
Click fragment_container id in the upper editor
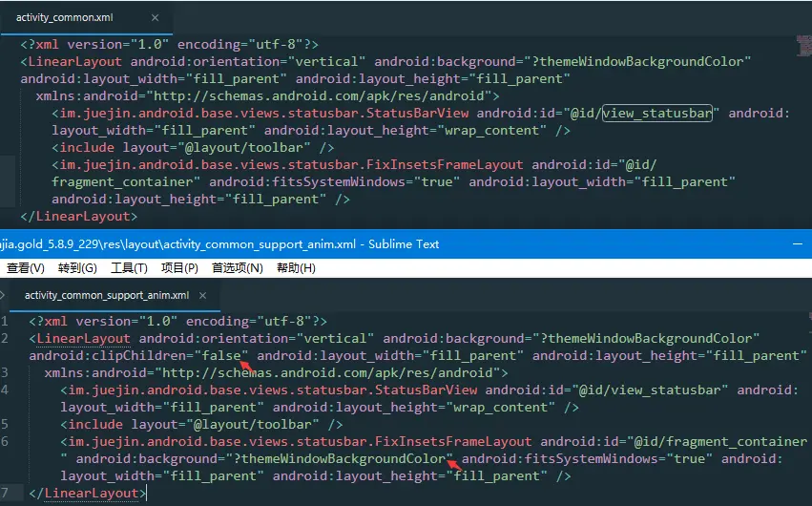pyautogui.click(x=122, y=181)
